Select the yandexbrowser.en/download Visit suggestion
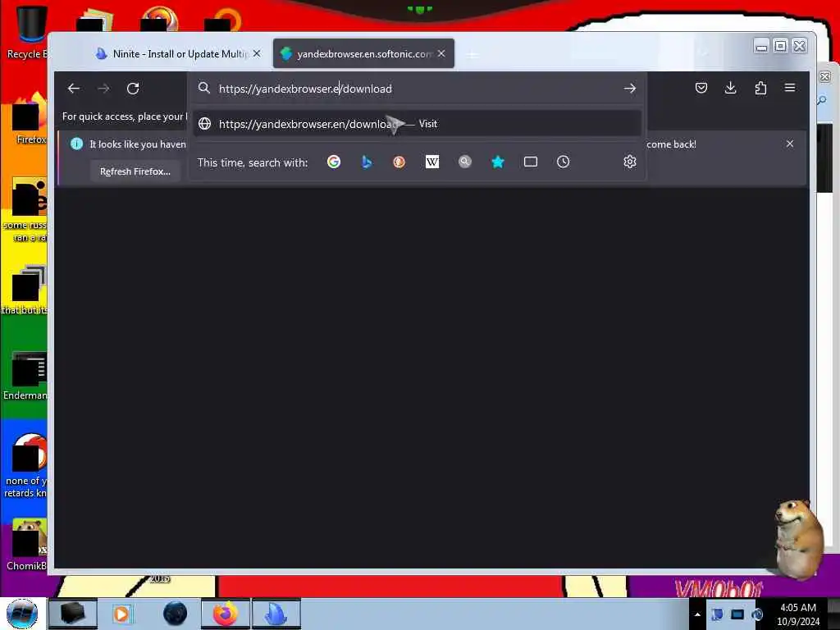The width and height of the screenshot is (840, 630). [x=418, y=124]
